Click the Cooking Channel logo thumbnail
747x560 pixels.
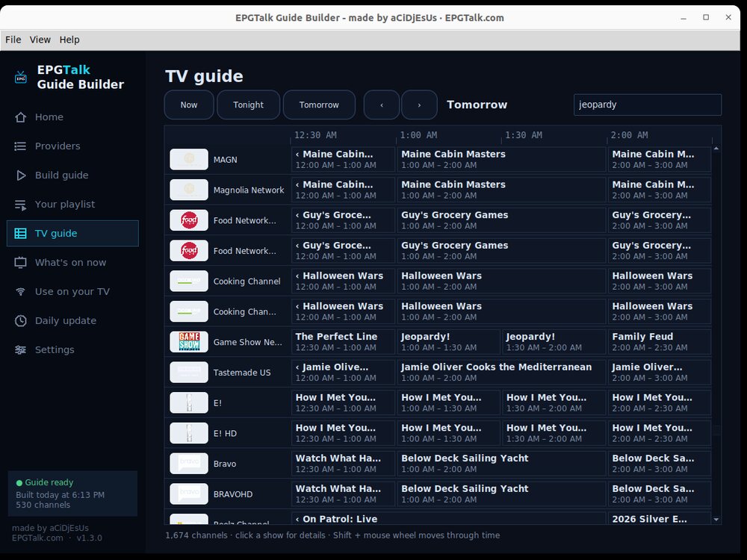click(x=189, y=281)
